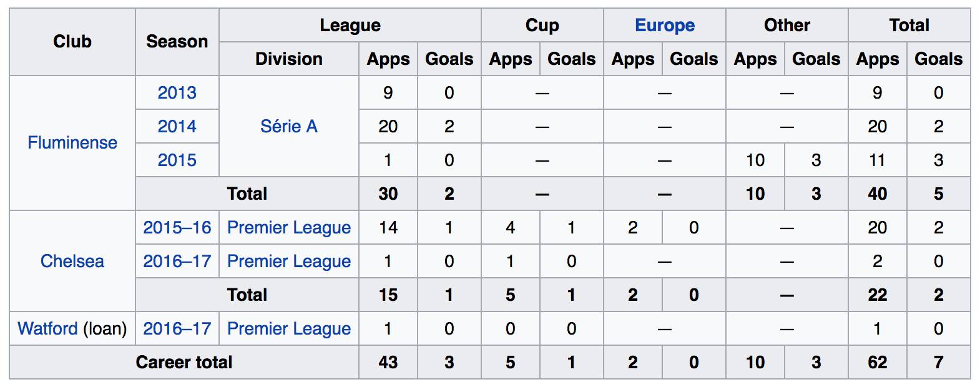
Task: Click the Division column header
Action: [289, 59]
